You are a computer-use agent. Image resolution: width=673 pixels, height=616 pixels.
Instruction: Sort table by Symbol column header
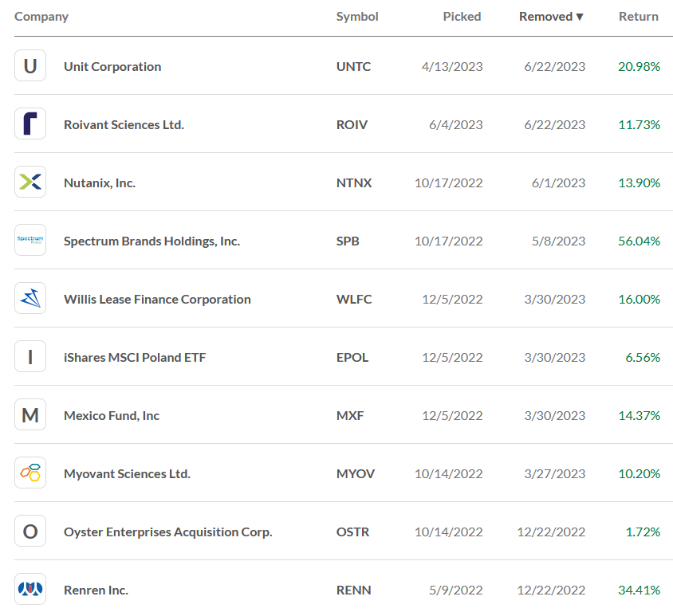357,17
